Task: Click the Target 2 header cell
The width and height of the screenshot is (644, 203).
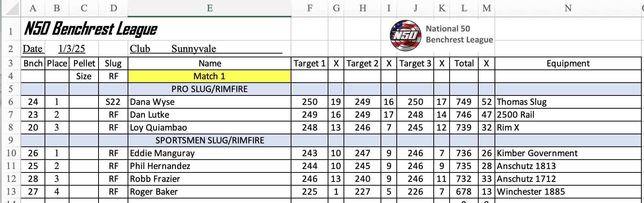Action: (362, 63)
